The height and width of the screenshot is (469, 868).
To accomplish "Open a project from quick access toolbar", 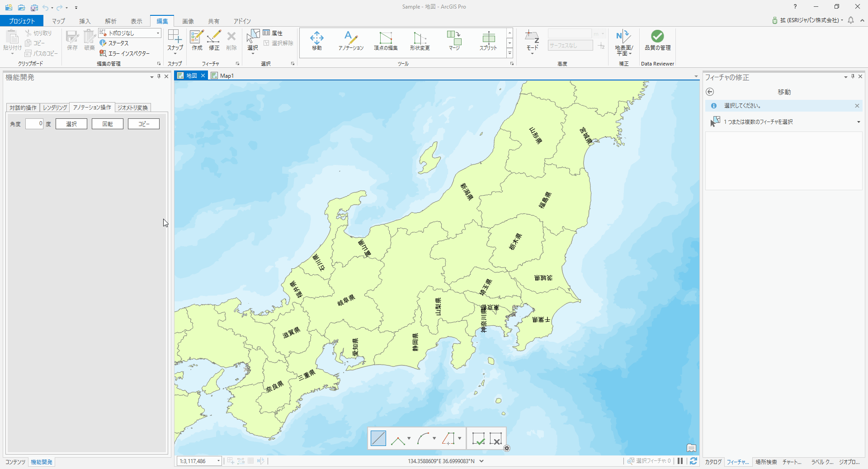I will [21, 7].
